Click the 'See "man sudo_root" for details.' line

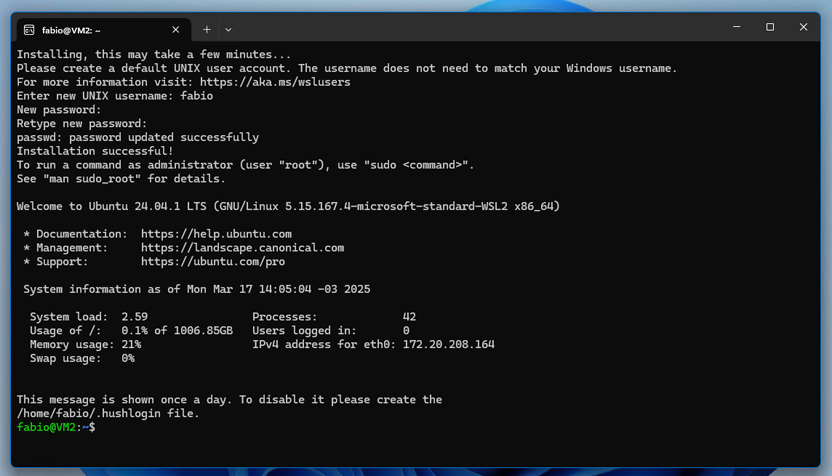pos(121,179)
